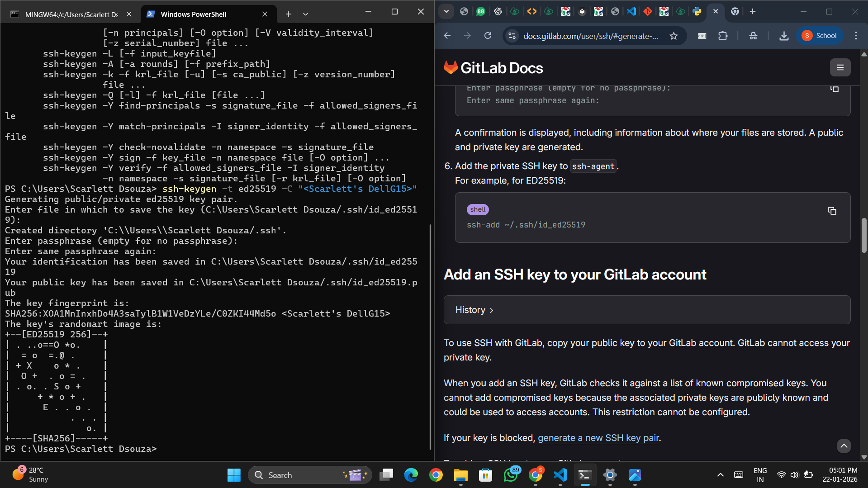The width and height of the screenshot is (868, 488).
Task: Open the Windows Start menu
Action: point(234,475)
